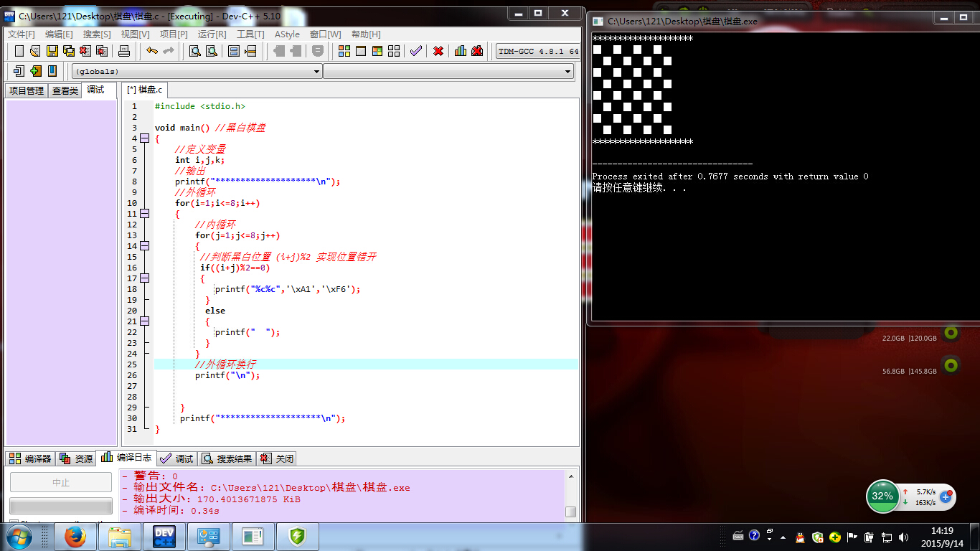Image resolution: width=980 pixels, height=551 pixels.
Task: Open the 搜索结果 bottom tab
Action: pos(227,458)
